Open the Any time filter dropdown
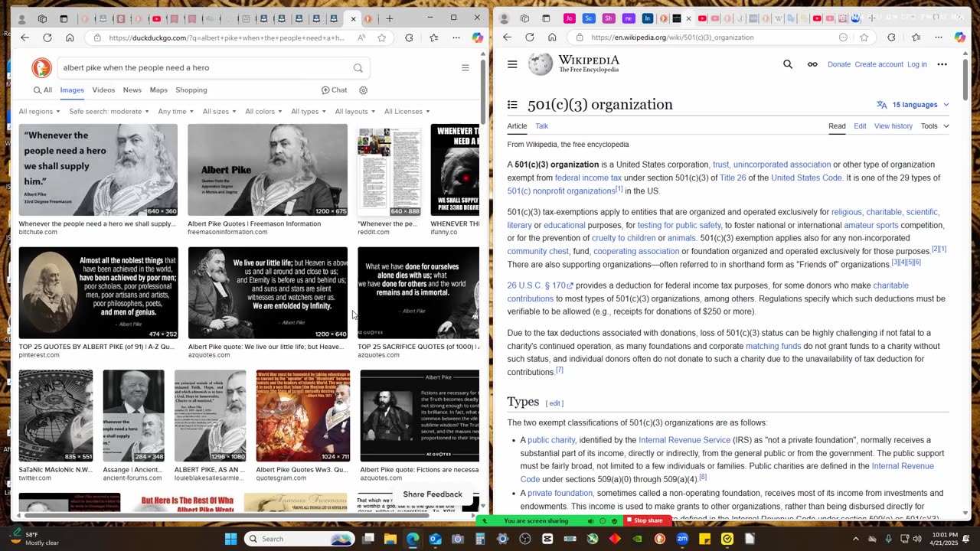The height and width of the screenshot is (551, 980). pos(175,112)
